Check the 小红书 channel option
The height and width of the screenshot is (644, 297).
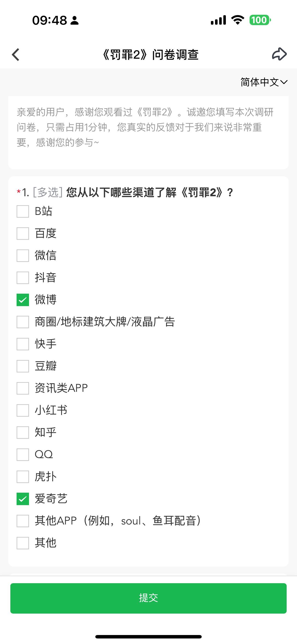tap(23, 410)
